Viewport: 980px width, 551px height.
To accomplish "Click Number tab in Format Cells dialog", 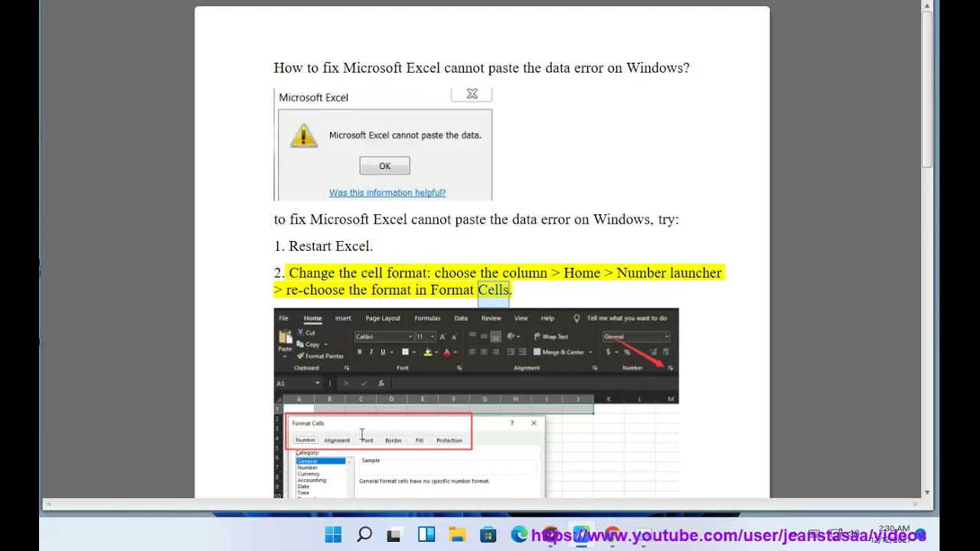I will [x=305, y=440].
